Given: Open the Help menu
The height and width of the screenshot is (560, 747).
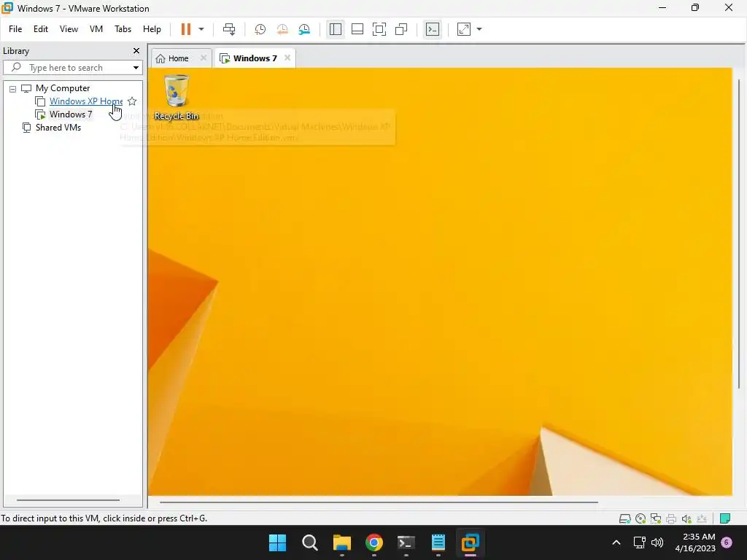Looking at the screenshot, I should tap(152, 29).
